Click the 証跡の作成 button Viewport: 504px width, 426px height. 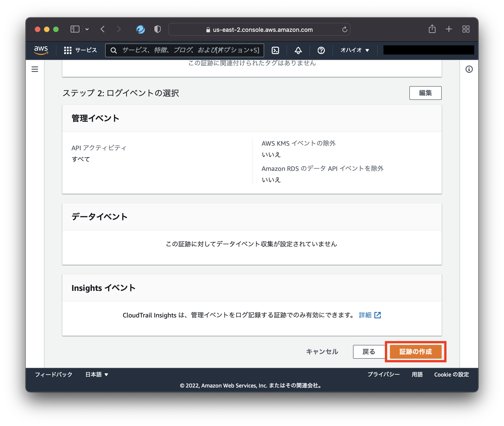pyautogui.click(x=415, y=352)
